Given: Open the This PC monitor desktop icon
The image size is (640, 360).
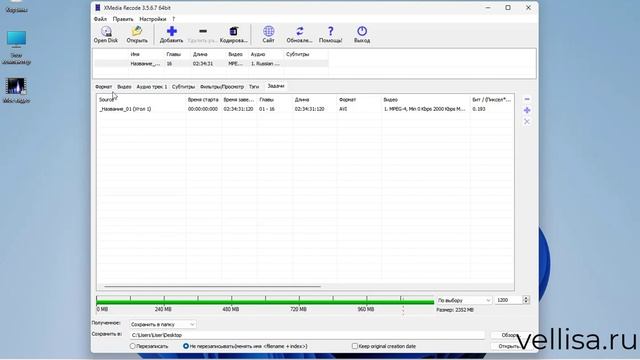Looking at the screenshot, I should (x=16, y=40).
